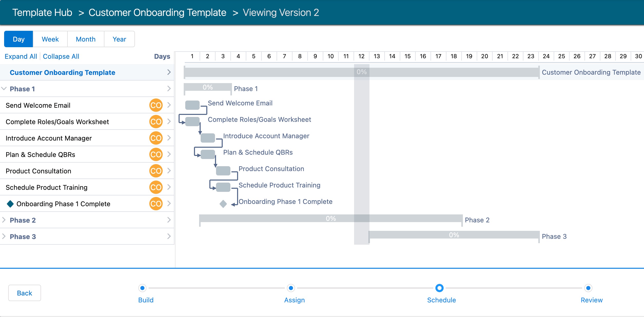Viewport: 644px width, 317px height.
Task: Click the CO assignee icon for Send Welcome Email
Action: coord(156,105)
